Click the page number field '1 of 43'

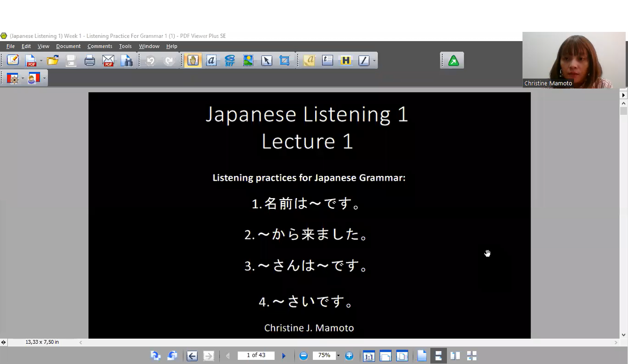click(256, 355)
